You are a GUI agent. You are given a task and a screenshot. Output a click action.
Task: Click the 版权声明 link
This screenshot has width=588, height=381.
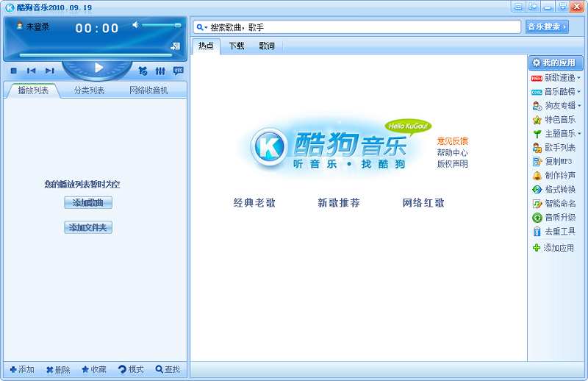click(452, 164)
